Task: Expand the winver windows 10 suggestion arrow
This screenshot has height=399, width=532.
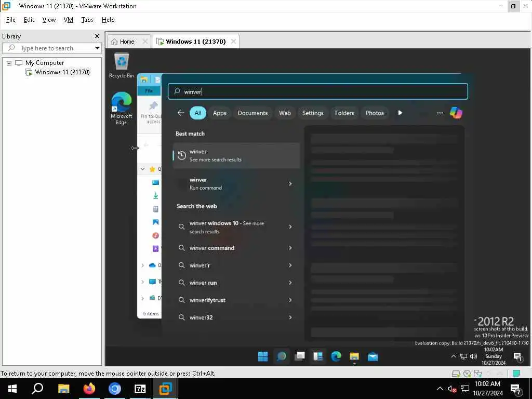Action: point(290,227)
